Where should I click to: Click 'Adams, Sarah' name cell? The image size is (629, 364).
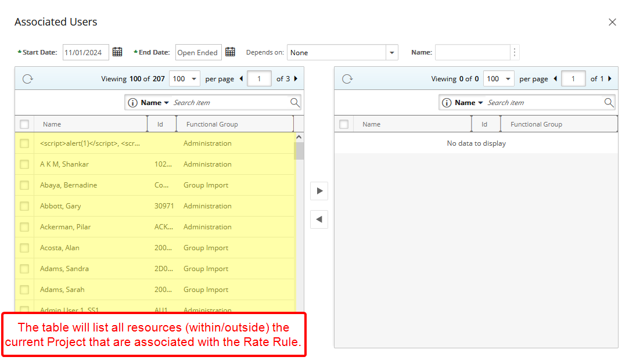62,290
